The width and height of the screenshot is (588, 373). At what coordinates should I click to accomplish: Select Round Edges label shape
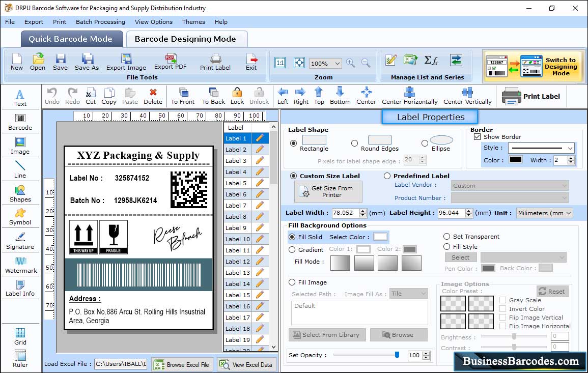[354, 143]
